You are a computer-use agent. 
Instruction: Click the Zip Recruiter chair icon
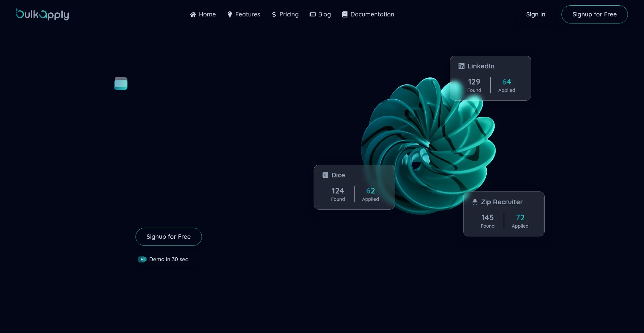point(475,202)
